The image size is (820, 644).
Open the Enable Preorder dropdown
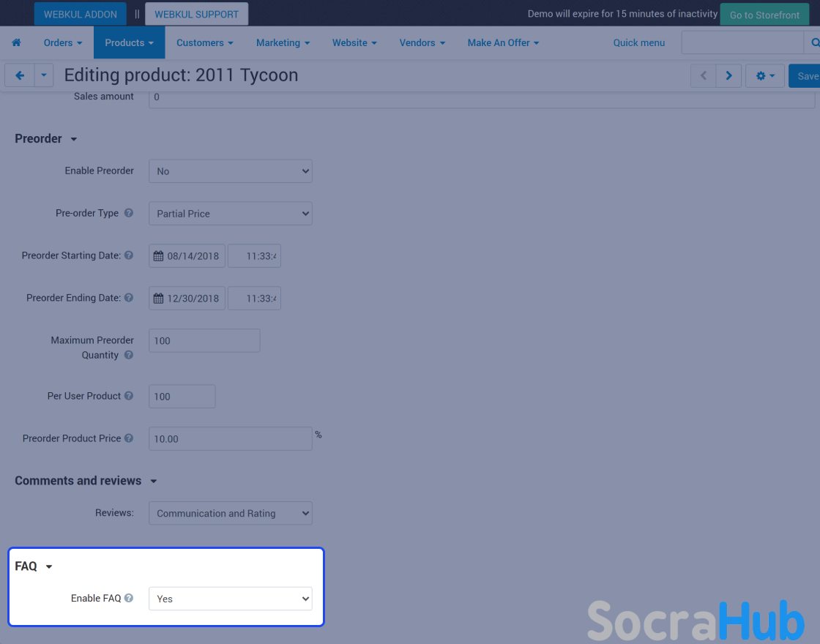(230, 171)
